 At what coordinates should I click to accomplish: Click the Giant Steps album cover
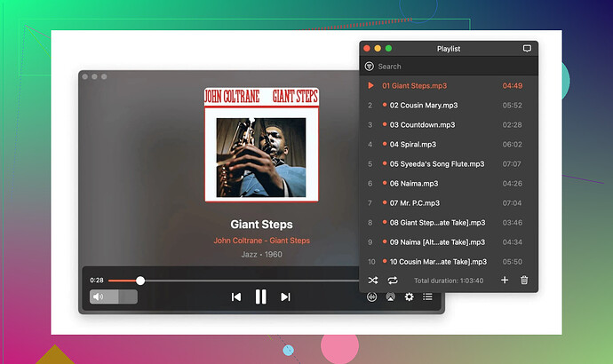coord(261,145)
